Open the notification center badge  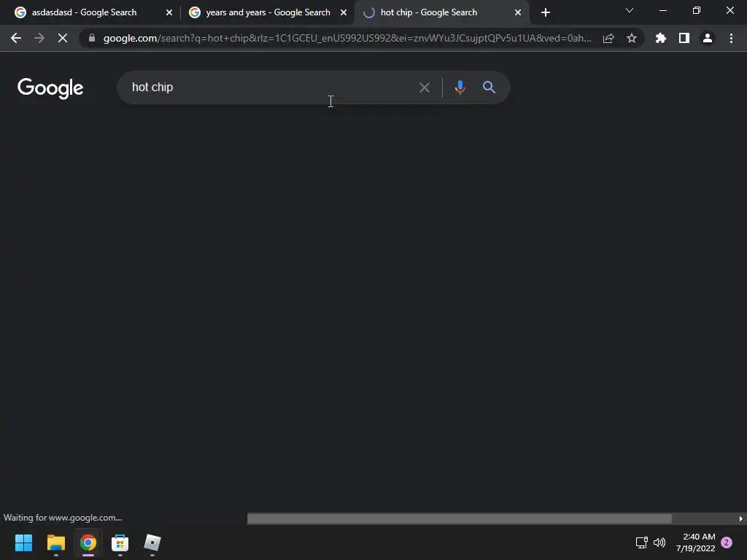coord(727,542)
